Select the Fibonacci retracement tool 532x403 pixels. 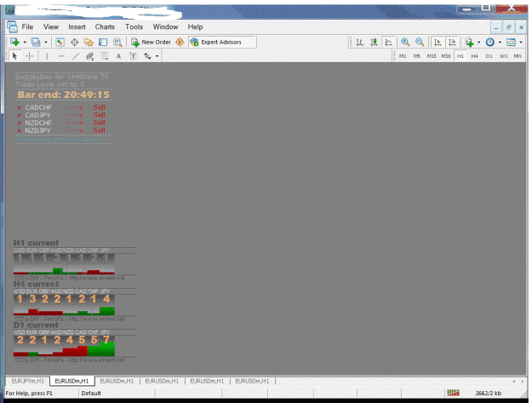104,56
